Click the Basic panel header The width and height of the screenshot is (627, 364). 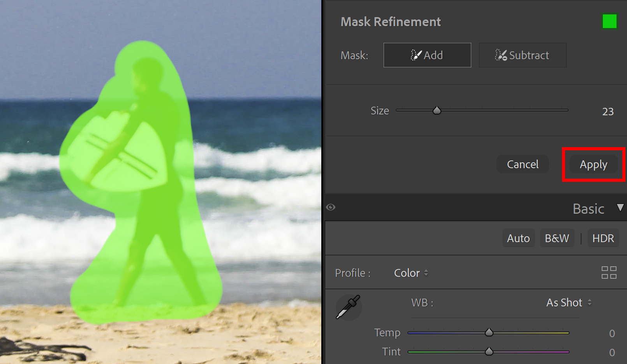[x=588, y=208]
